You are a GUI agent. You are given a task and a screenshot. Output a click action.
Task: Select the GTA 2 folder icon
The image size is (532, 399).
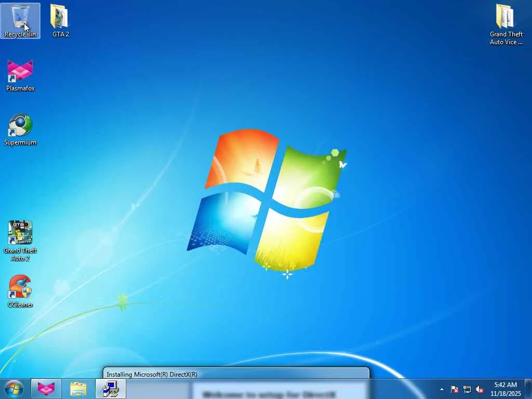point(61,21)
